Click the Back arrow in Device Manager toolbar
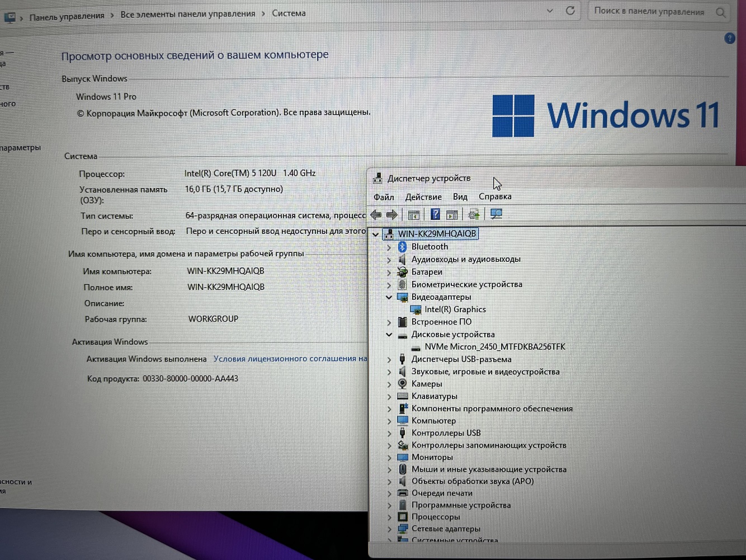The height and width of the screenshot is (560, 746). pyautogui.click(x=376, y=215)
